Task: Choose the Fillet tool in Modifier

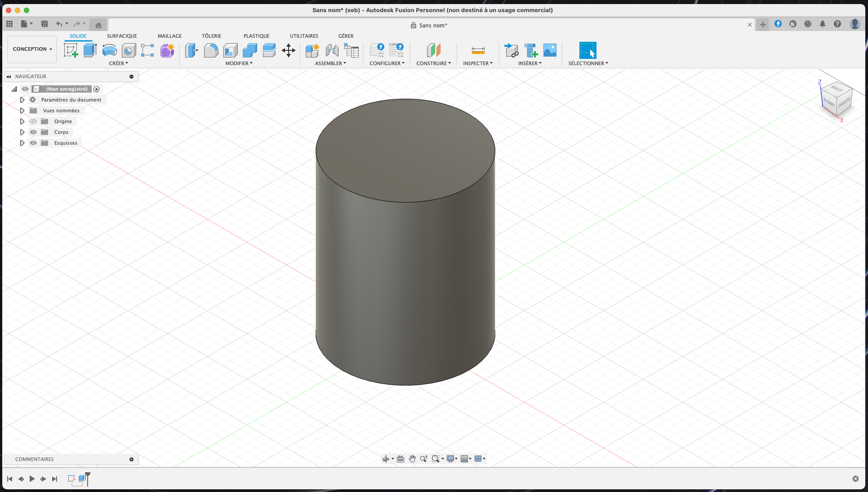Action: [211, 50]
